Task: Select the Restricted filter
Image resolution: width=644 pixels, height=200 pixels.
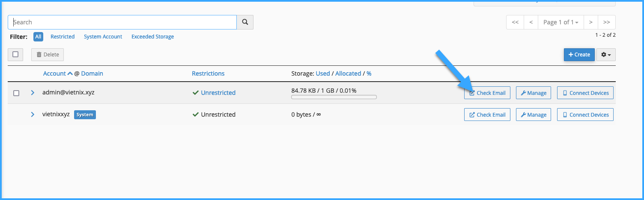Action: coord(63,37)
